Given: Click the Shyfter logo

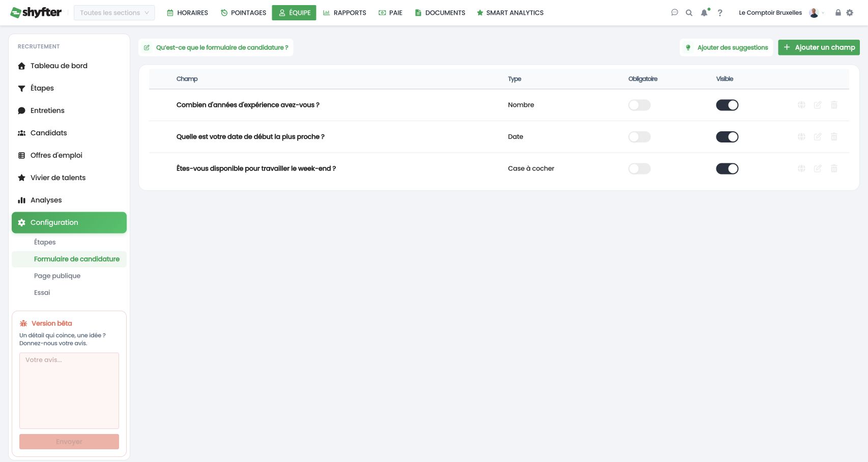Looking at the screenshot, I should [x=36, y=12].
